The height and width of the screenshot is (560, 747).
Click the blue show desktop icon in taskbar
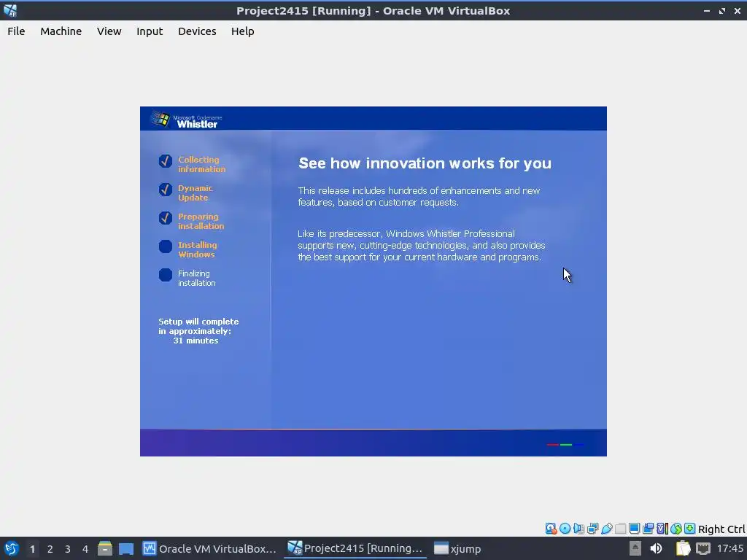[125, 549]
